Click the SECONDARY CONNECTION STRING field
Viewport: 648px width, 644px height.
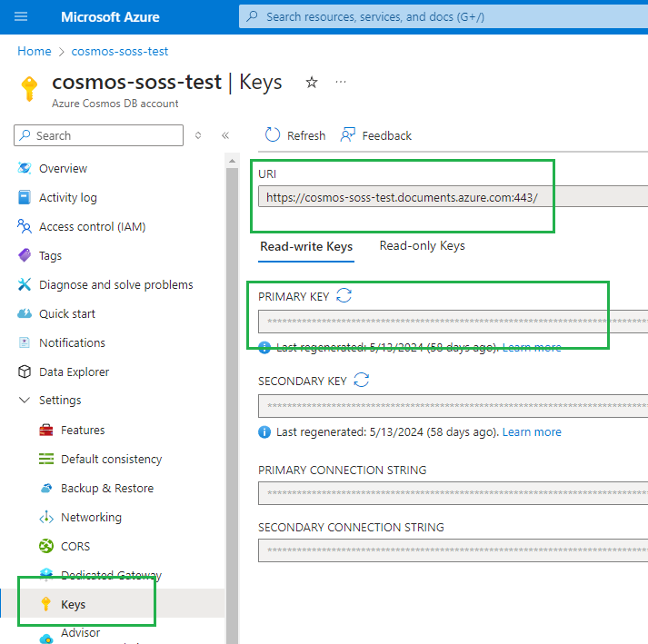pos(453,550)
